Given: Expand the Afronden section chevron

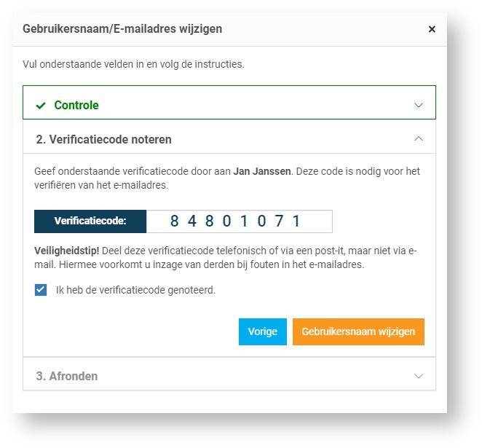Looking at the screenshot, I should click(419, 376).
